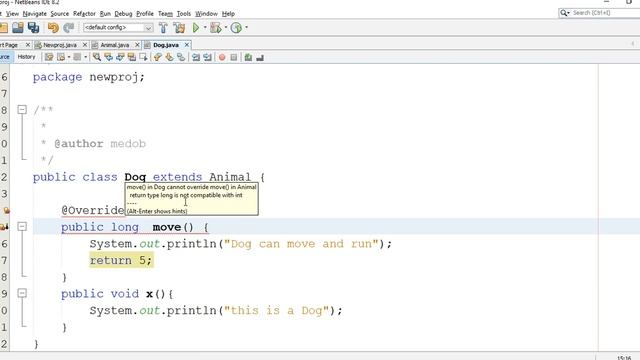Click the Find Selection magnifier icon

coord(97,57)
